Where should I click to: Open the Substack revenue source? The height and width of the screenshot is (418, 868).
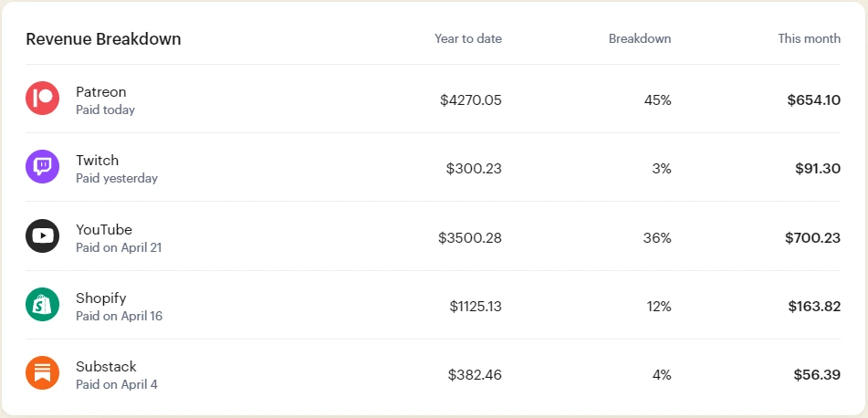(106, 366)
